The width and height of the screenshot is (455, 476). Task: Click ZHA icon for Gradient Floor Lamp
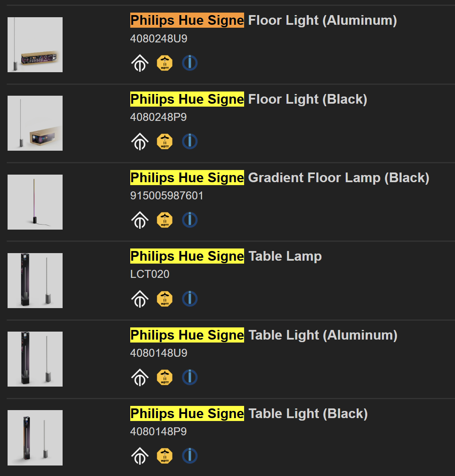pyautogui.click(x=140, y=220)
